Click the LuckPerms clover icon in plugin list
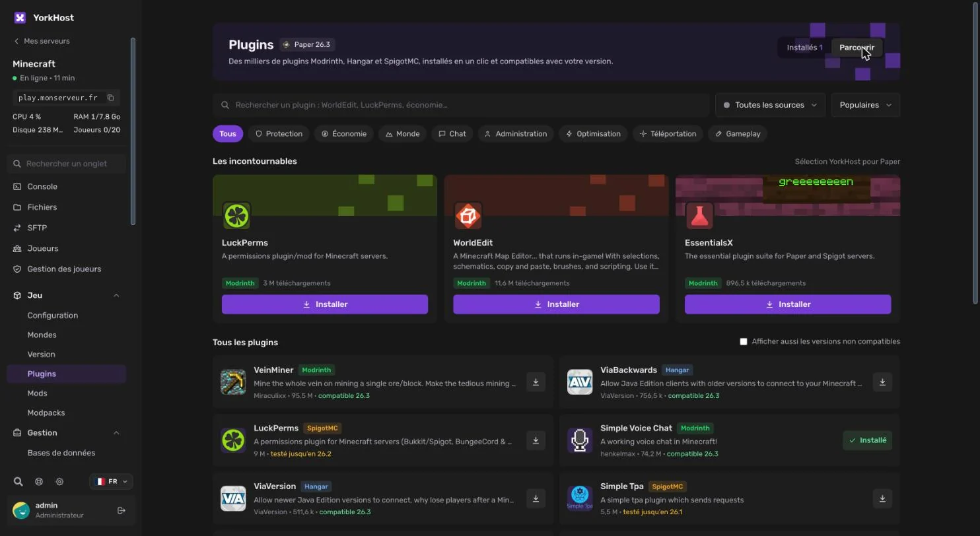 point(233,440)
